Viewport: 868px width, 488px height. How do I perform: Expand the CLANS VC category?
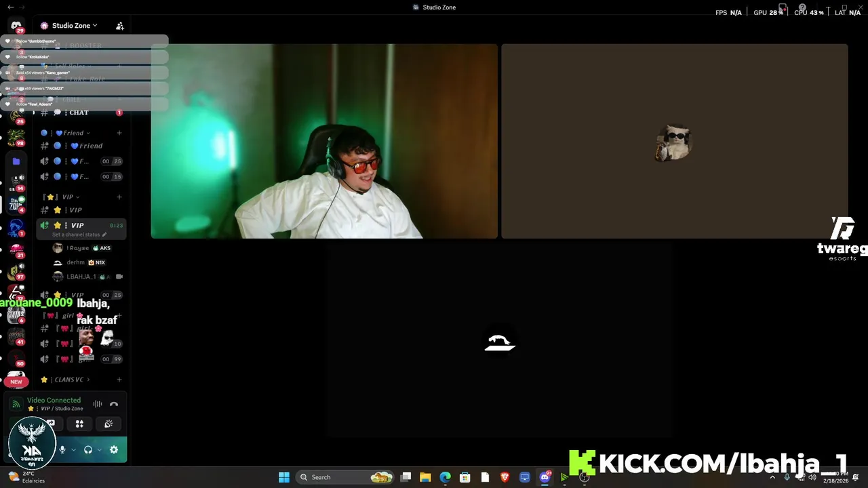[x=65, y=380]
